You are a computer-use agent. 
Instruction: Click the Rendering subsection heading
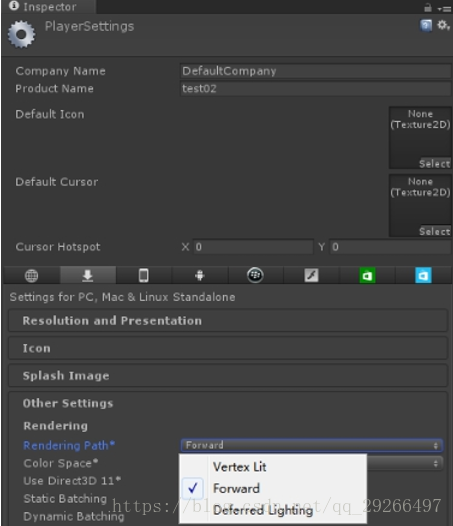coord(56,426)
